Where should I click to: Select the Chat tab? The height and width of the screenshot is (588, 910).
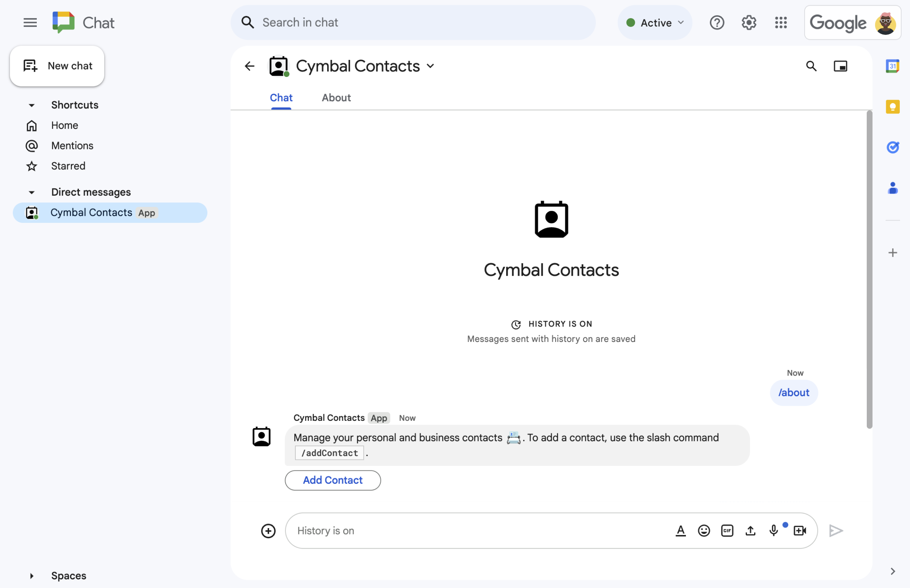(x=281, y=97)
